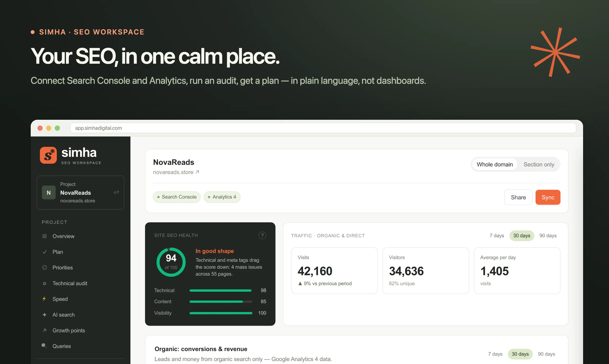Screen dimensions: 609x364
Task: Click the Technical audit gear icon
Action: click(44, 283)
